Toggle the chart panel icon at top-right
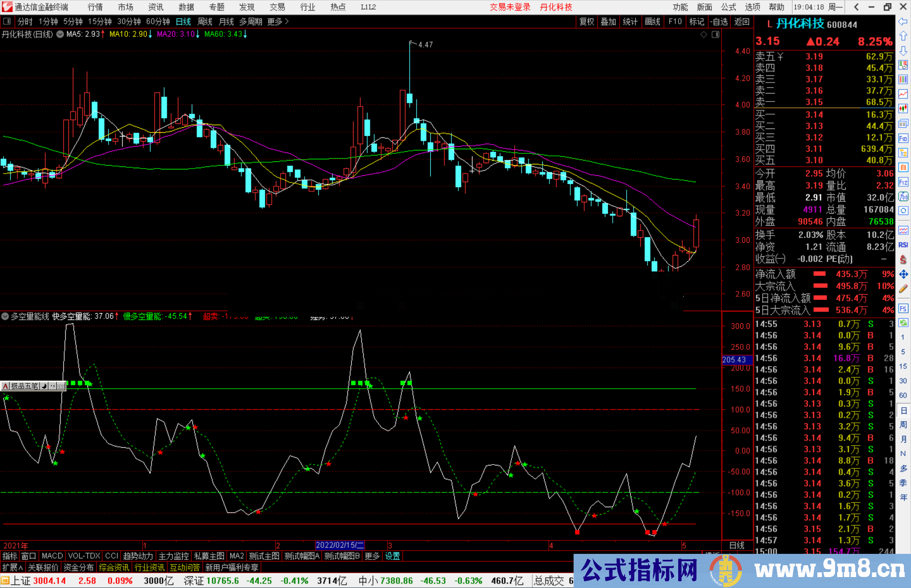Screen dimensions: 911x588 (x=715, y=35)
